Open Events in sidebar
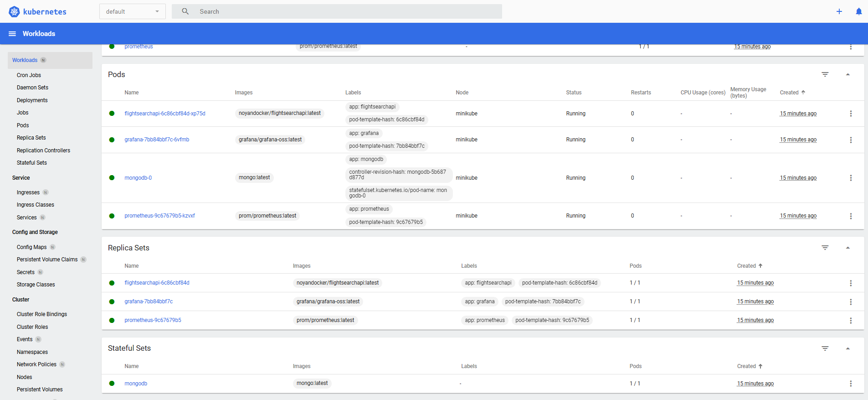The height and width of the screenshot is (400, 868). click(25, 339)
